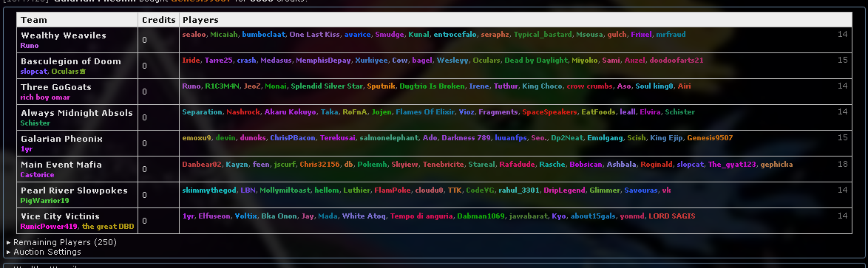Image resolution: width=868 pixels, height=268 pixels.
Task: Click player Elfuseon in Vice City Victinis
Action: tap(214, 216)
